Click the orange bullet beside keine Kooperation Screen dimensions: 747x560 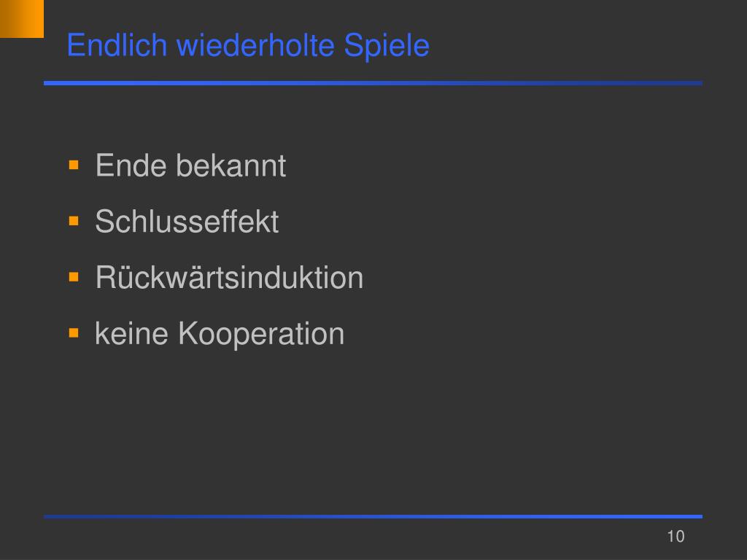coord(74,332)
